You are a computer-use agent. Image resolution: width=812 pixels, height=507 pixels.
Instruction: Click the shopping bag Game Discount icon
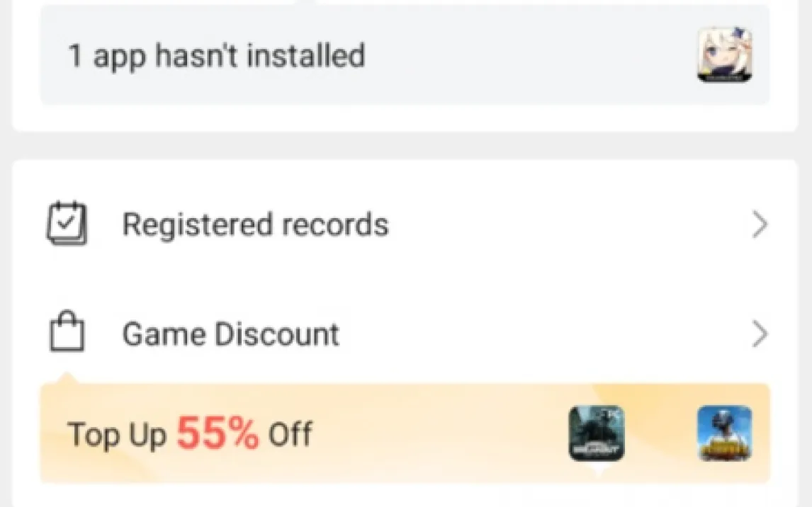point(67,334)
